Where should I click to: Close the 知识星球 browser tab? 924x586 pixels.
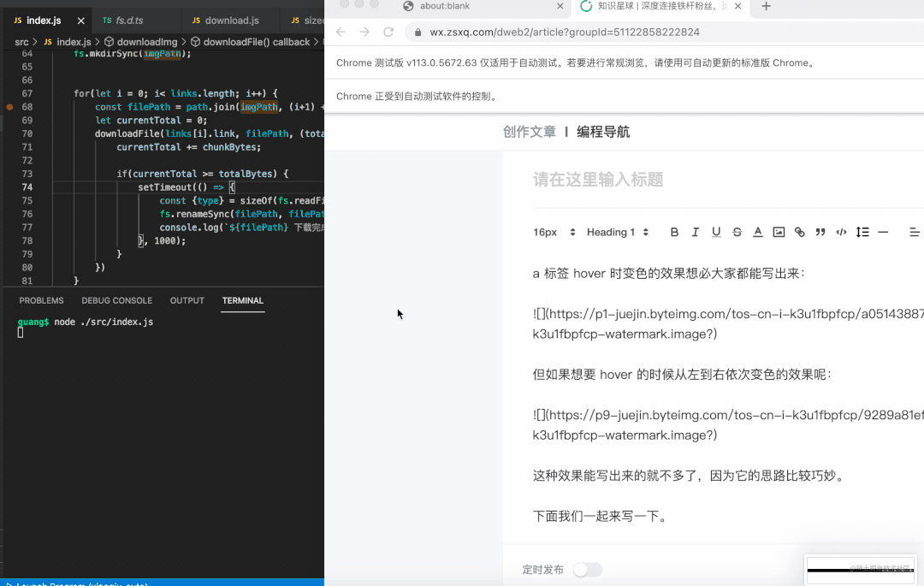(737, 6)
